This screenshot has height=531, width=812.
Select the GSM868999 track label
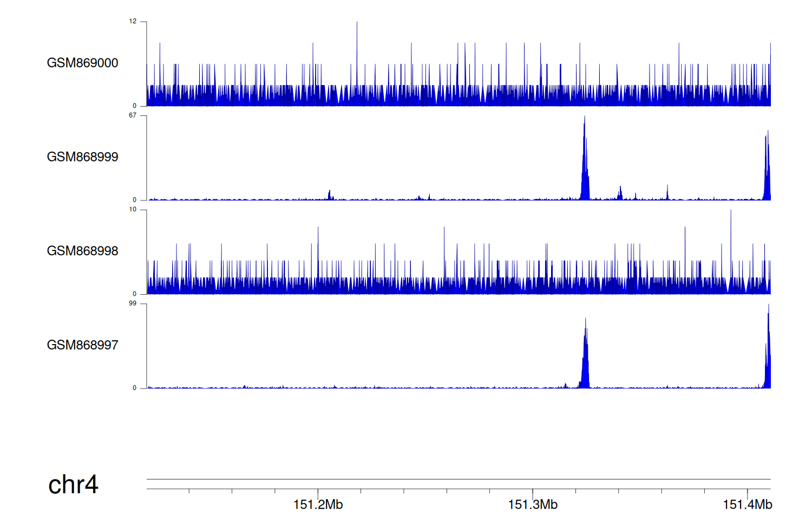click(x=82, y=157)
